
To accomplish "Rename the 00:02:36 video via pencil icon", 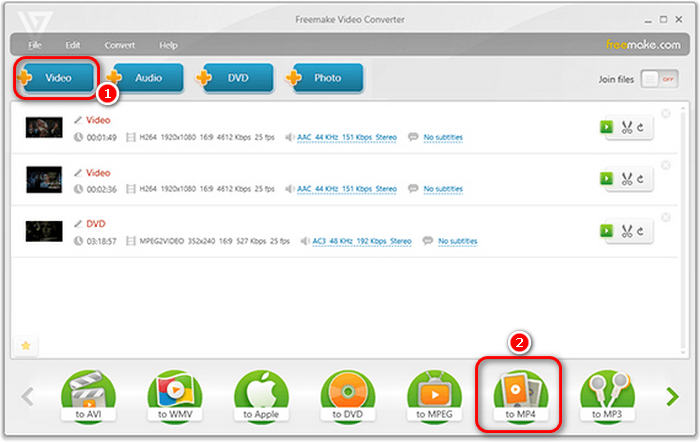I will click(78, 172).
